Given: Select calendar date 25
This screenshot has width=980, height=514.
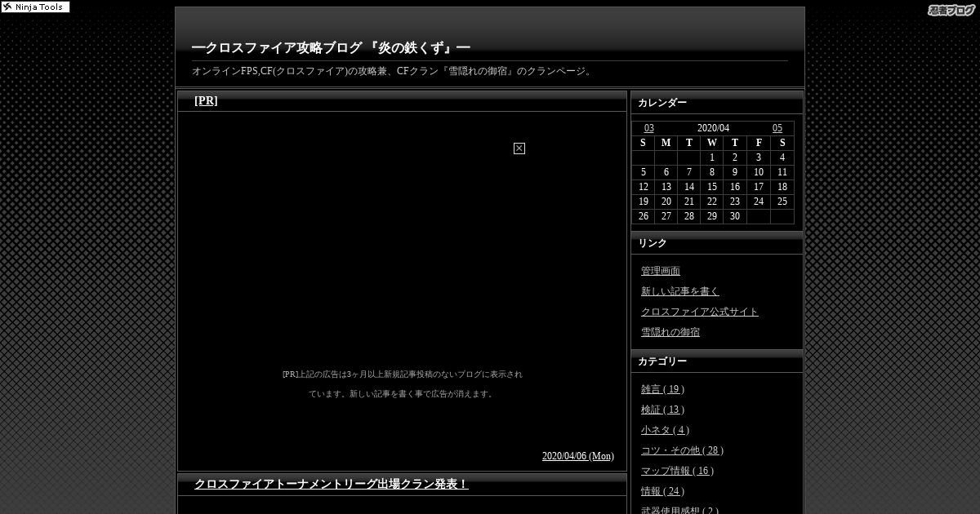Looking at the screenshot, I should click(782, 202).
